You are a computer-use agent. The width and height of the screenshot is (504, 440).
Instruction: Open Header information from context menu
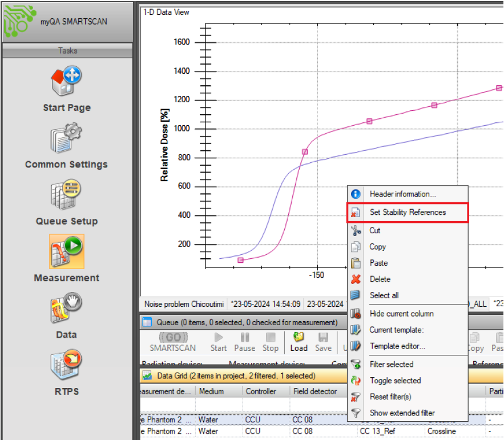pos(402,194)
